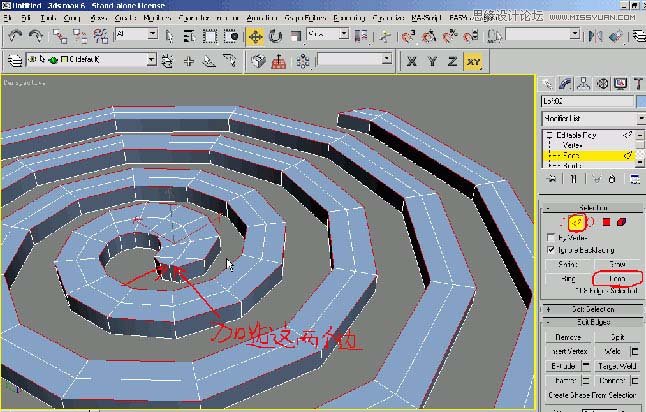Select the Element selection level icon

622,222
